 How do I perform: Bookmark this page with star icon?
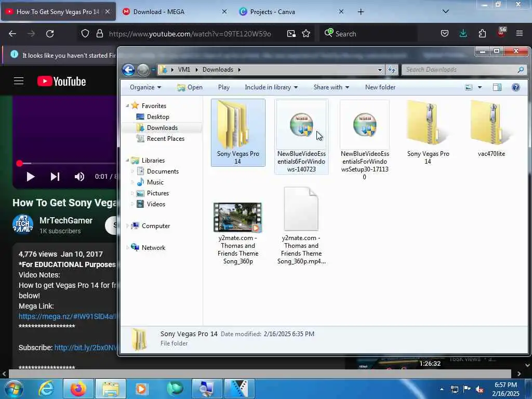tap(306, 34)
